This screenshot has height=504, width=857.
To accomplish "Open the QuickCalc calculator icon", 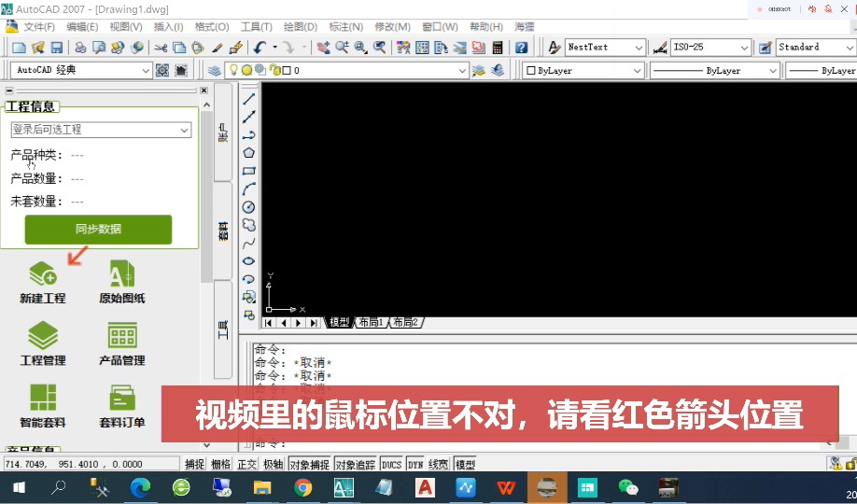I will click(x=498, y=48).
